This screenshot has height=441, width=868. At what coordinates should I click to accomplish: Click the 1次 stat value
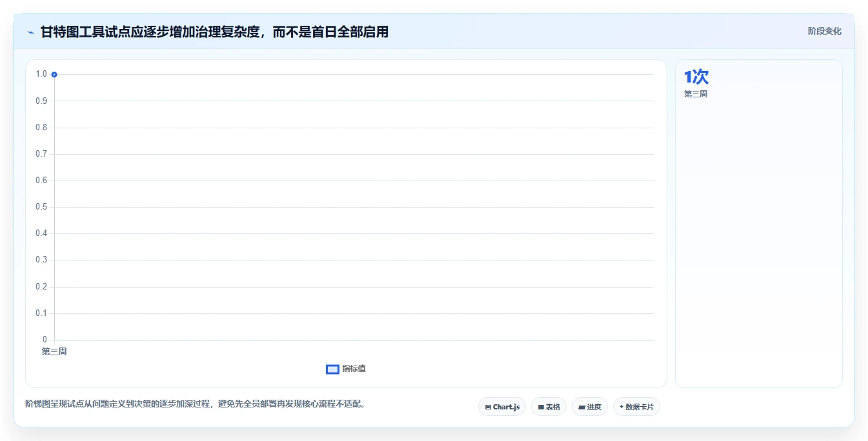(x=696, y=77)
